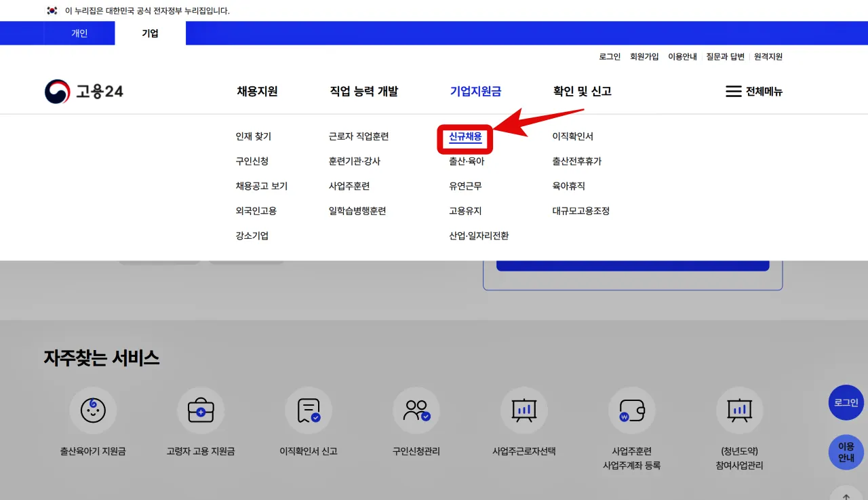Click the circular 로그인 button on right edge
Screen dimensions: 868x500
pyautogui.click(x=846, y=402)
